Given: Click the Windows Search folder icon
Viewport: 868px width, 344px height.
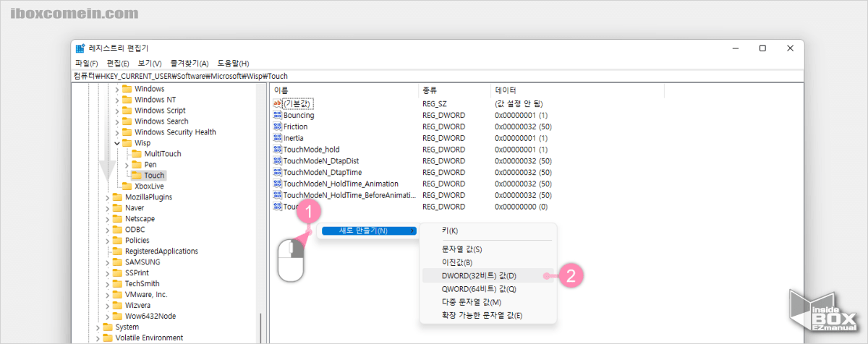Looking at the screenshot, I should click(x=127, y=121).
